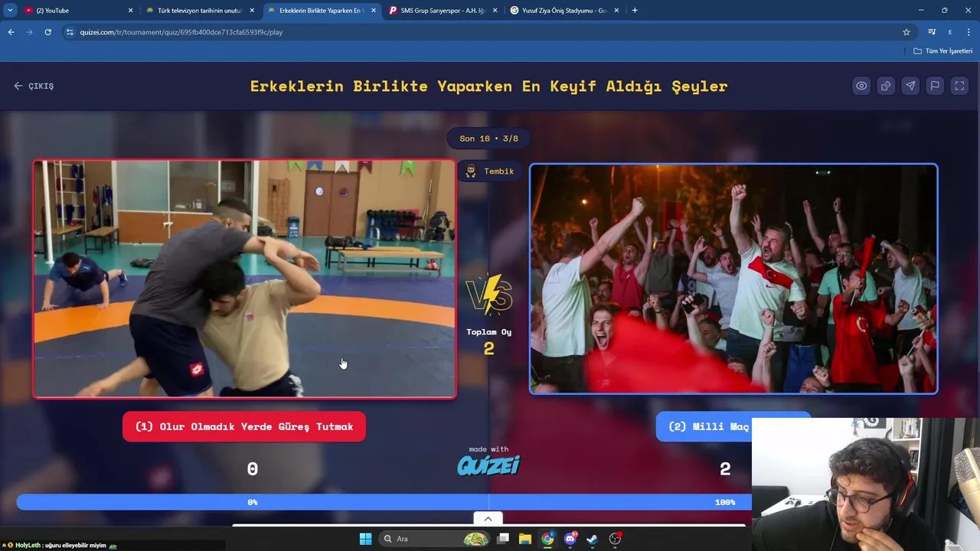Close the Türk televizyon tarihinin tab

252,11
